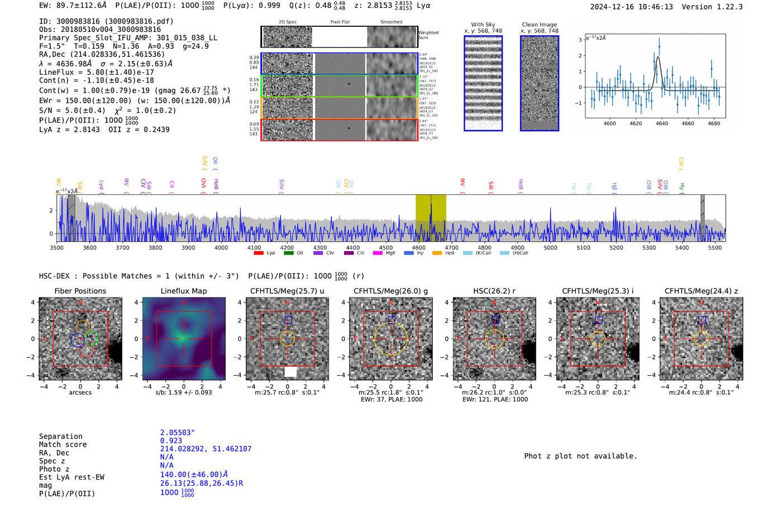Screen dimensions: 782x532
Task: Open the Fiber Positions image panel
Action: tap(80, 338)
